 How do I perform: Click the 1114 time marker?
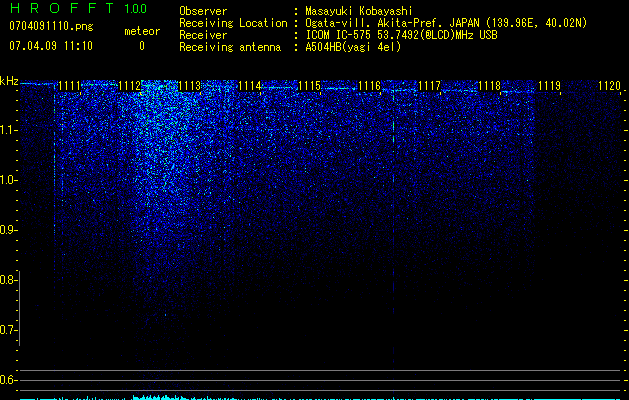(x=250, y=86)
